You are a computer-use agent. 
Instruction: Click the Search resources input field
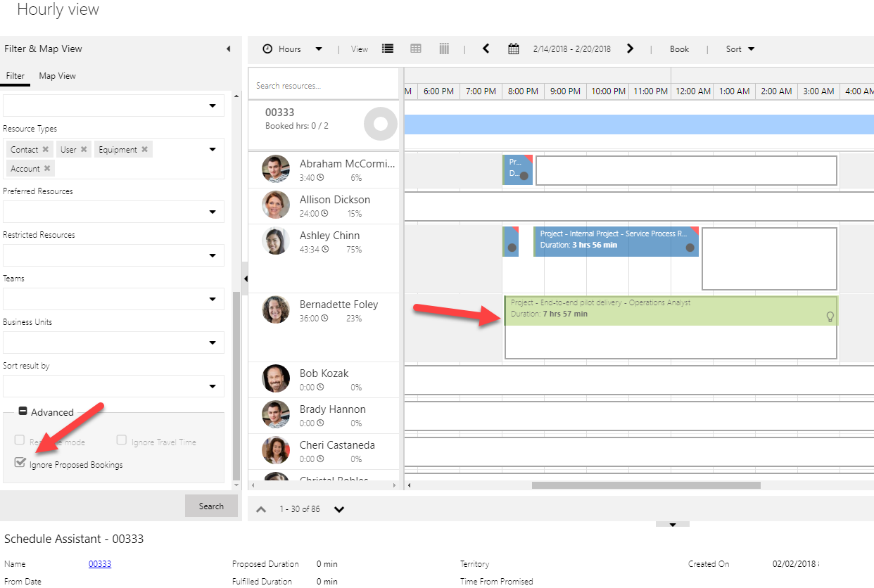(324, 86)
